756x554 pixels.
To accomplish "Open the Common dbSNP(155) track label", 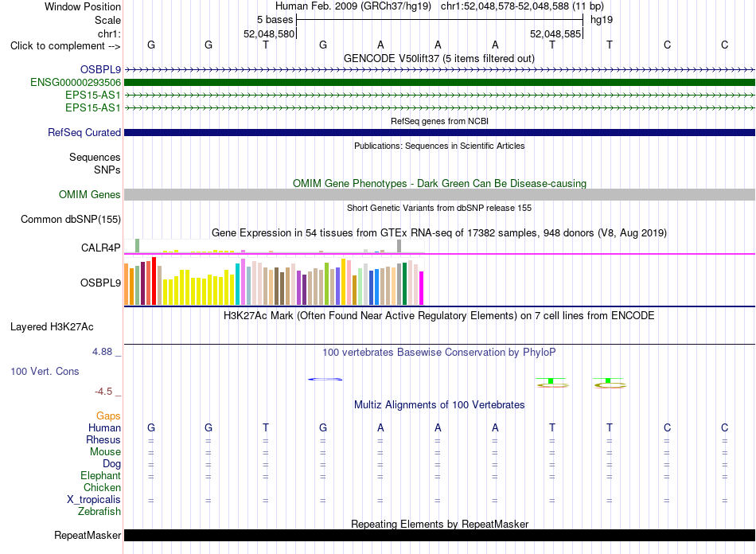I will tap(70, 220).
